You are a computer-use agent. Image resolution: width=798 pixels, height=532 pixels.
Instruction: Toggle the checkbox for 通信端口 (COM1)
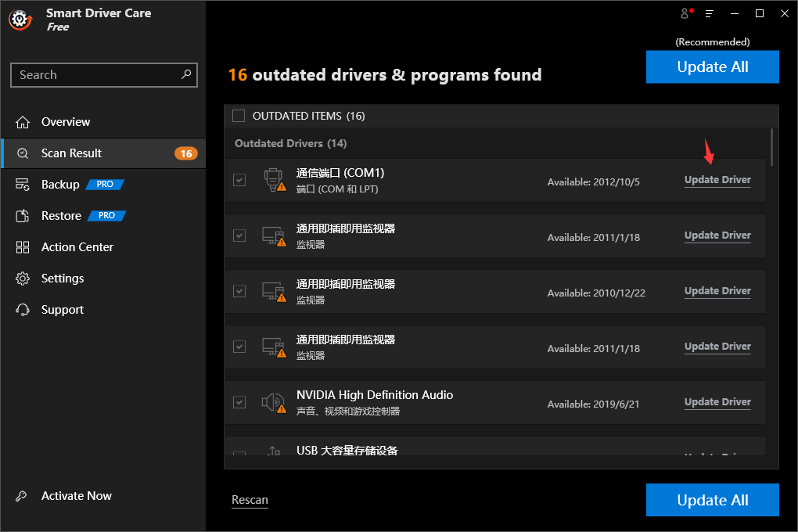click(x=239, y=180)
